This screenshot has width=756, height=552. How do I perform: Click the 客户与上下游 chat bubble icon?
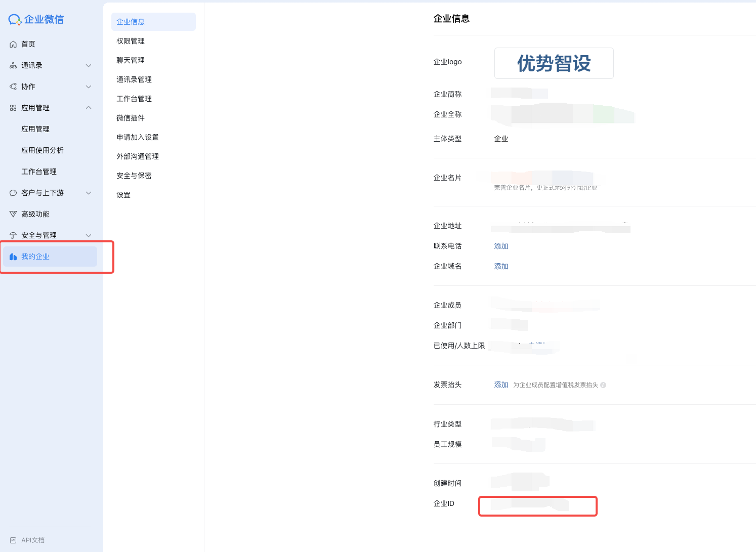point(13,193)
